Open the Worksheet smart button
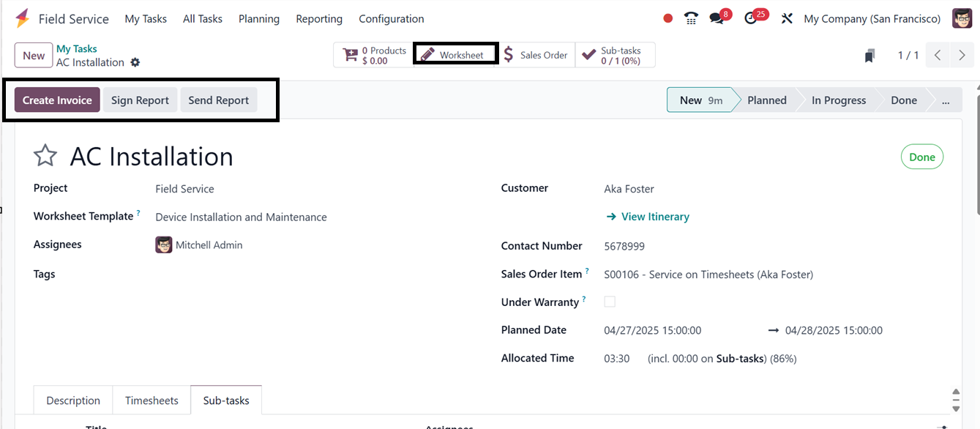This screenshot has height=429, width=980. [x=455, y=55]
